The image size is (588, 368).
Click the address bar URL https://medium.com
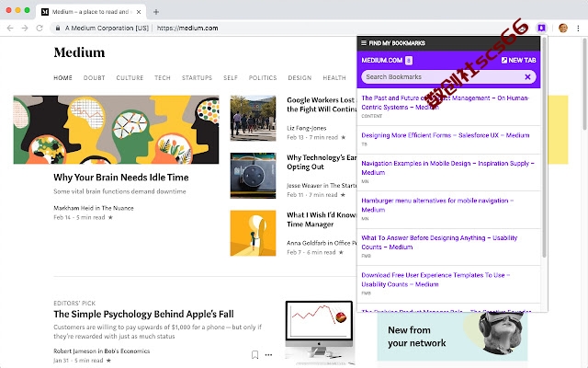click(187, 28)
